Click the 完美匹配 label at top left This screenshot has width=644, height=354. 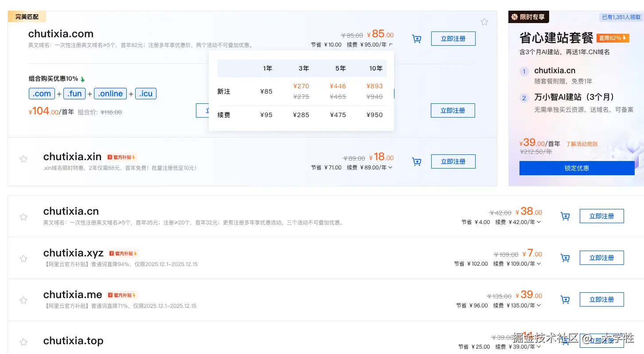(x=27, y=16)
